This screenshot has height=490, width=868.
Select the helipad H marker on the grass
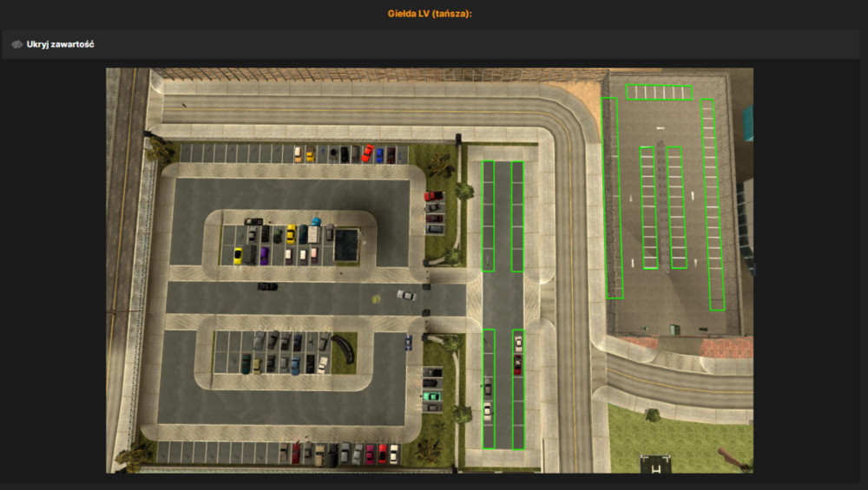(655, 465)
